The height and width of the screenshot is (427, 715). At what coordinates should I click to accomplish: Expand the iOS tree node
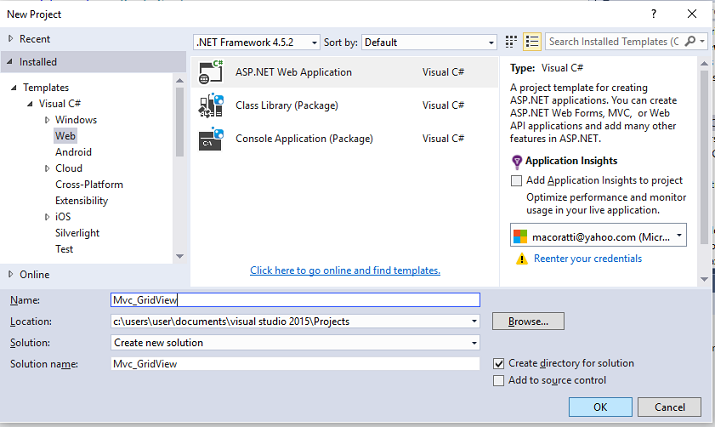coord(47,217)
